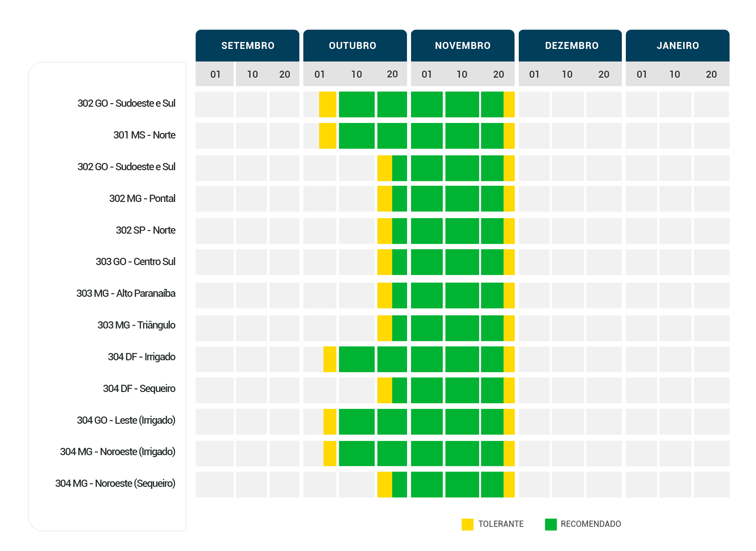Click the TOLERANTE legend label

pyautogui.click(x=501, y=524)
